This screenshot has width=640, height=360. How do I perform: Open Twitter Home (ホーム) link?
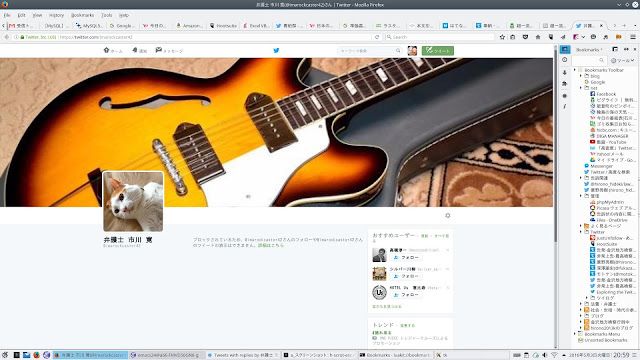(x=113, y=51)
